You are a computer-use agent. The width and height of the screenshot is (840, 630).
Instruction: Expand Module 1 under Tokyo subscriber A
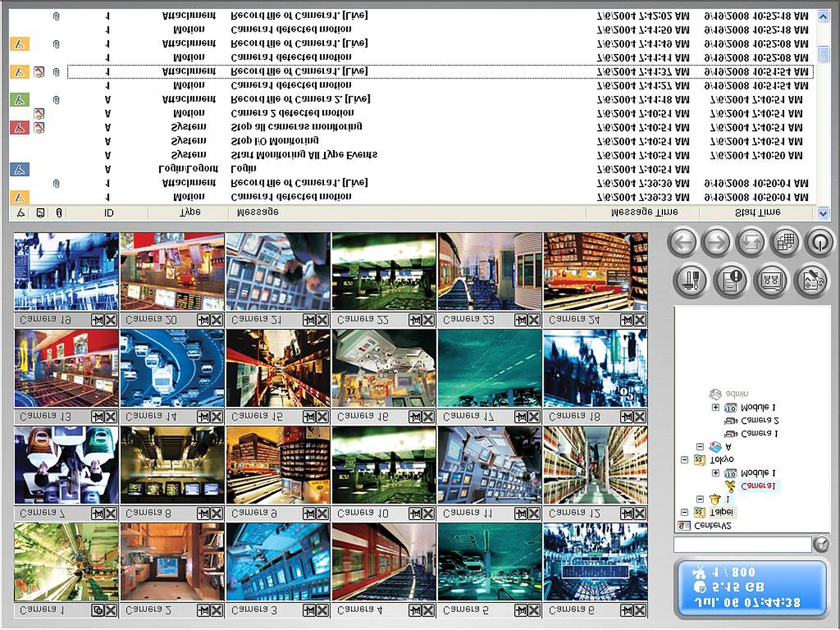pyautogui.click(x=715, y=407)
